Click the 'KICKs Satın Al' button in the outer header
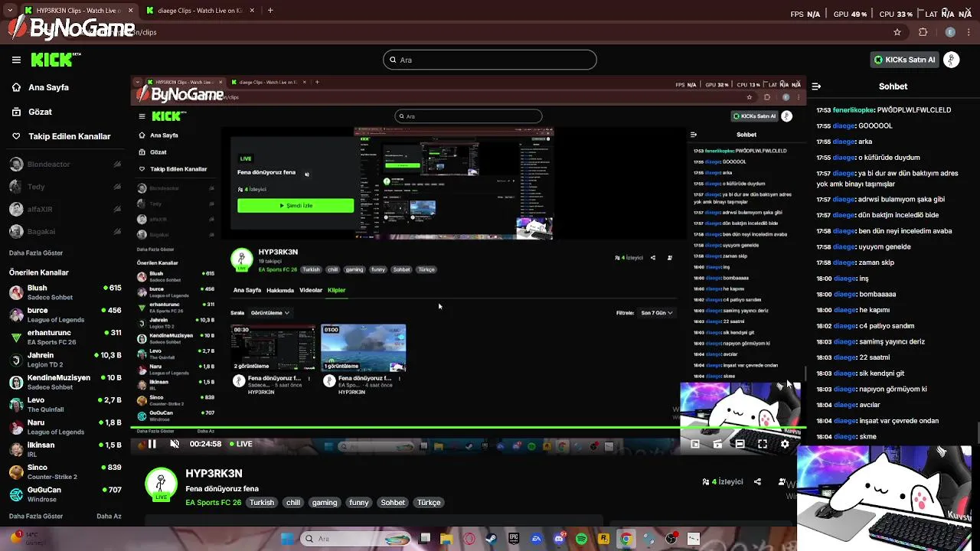980x551 pixels. click(905, 60)
